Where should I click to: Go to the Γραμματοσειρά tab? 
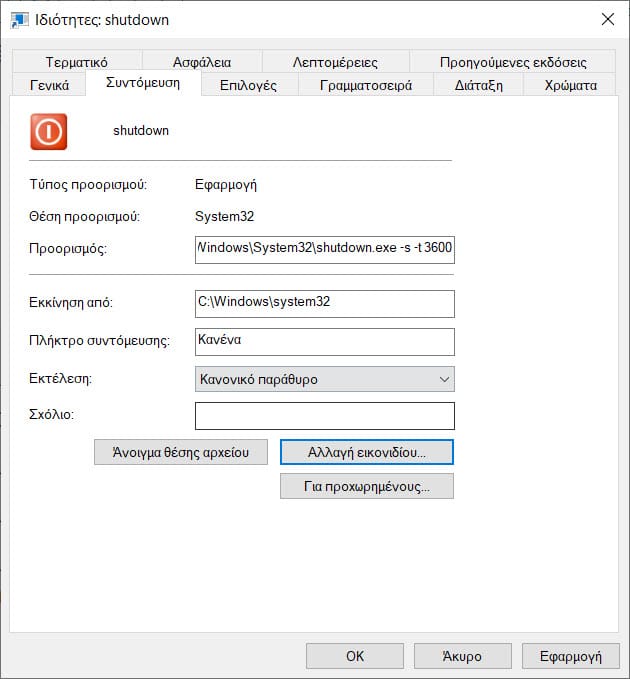pyautogui.click(x=366, y=85)
